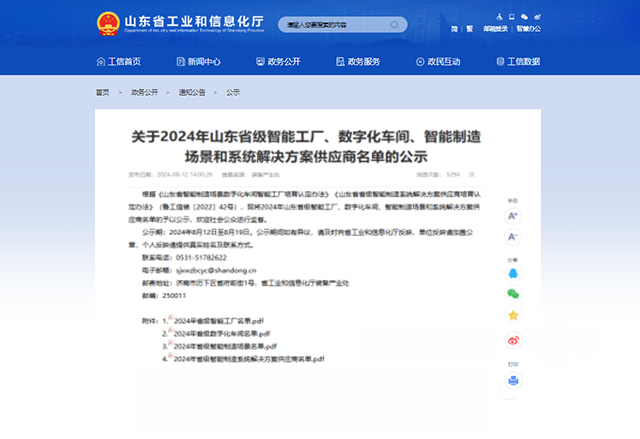Switch to traditional Chinese 繁
Screen dimensions: 640x439
point(470,29)
